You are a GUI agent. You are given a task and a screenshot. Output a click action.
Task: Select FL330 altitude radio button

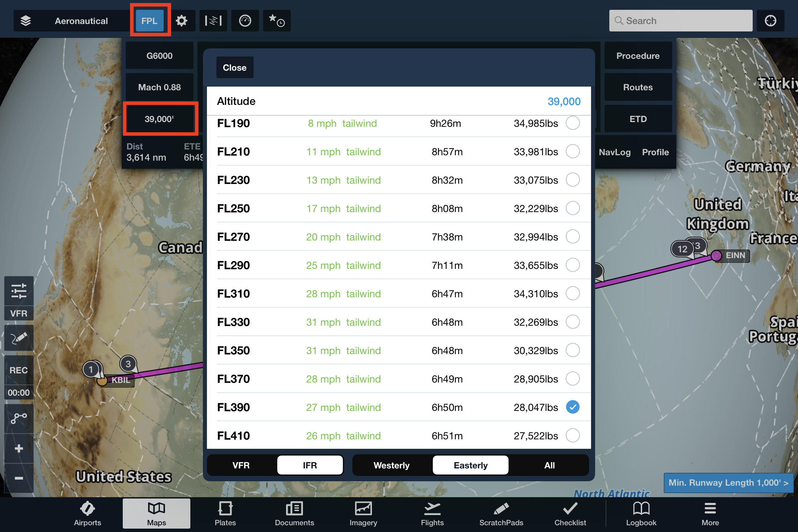pyautogui.click(x=572, y=322)
